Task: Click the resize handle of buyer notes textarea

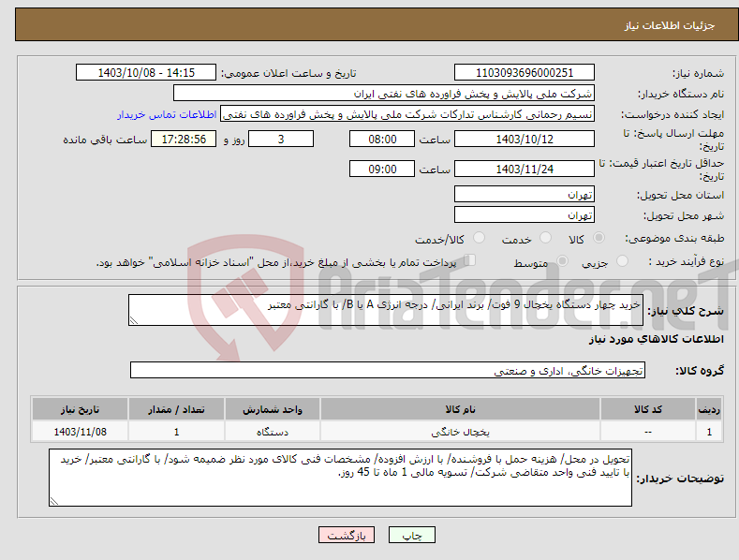Action: (54, 502)
